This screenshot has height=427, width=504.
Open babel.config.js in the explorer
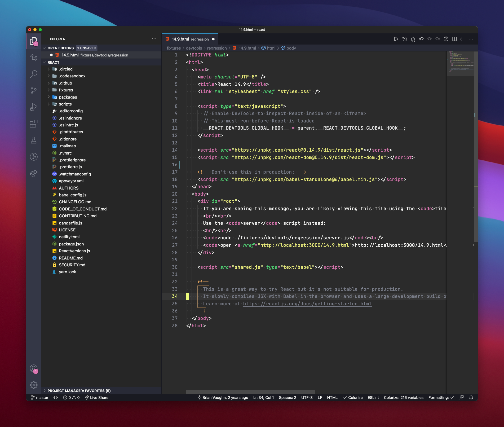tap(101, 195)
